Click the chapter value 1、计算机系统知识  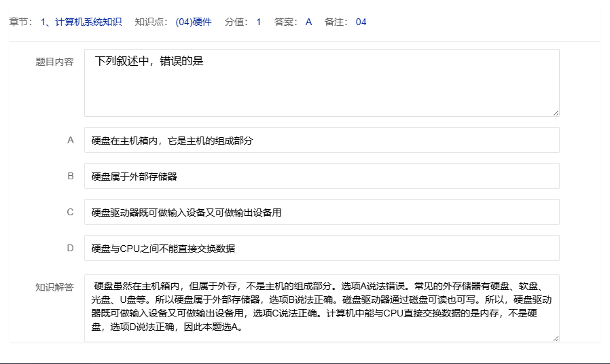(x=82, y=22)
